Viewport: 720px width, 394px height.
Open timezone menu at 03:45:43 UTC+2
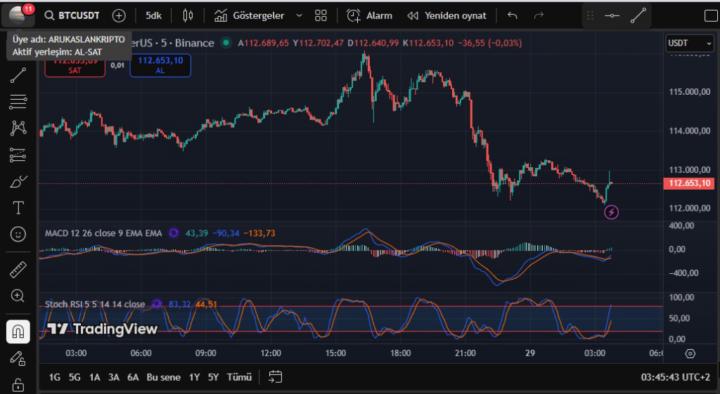pyautogui.click(x=675, y=377)
